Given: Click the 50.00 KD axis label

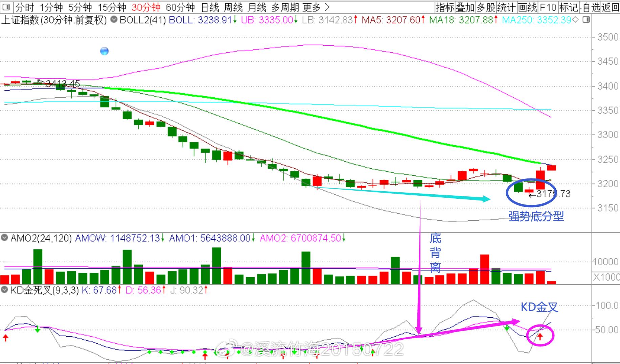Looking at the screenshot, I should [607, 330].
